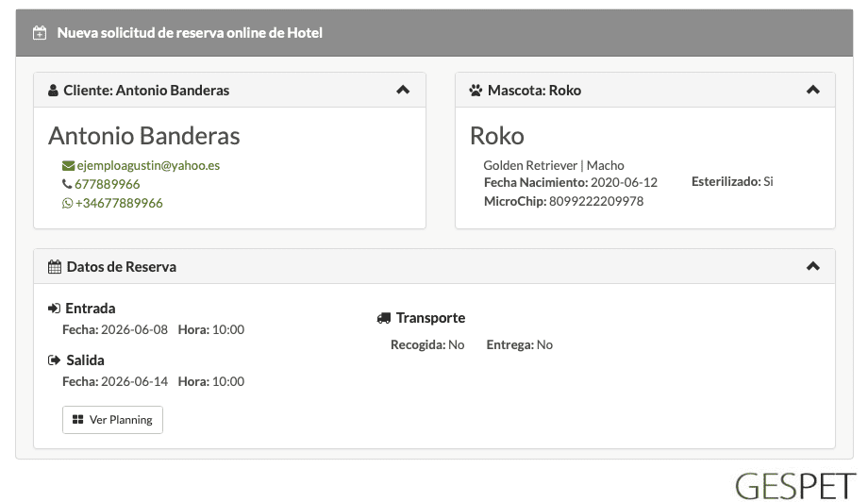Viewport: 868px width, 502px height.
Task: Open WhatsApp link +34677889966
Action: pos(119,203)
